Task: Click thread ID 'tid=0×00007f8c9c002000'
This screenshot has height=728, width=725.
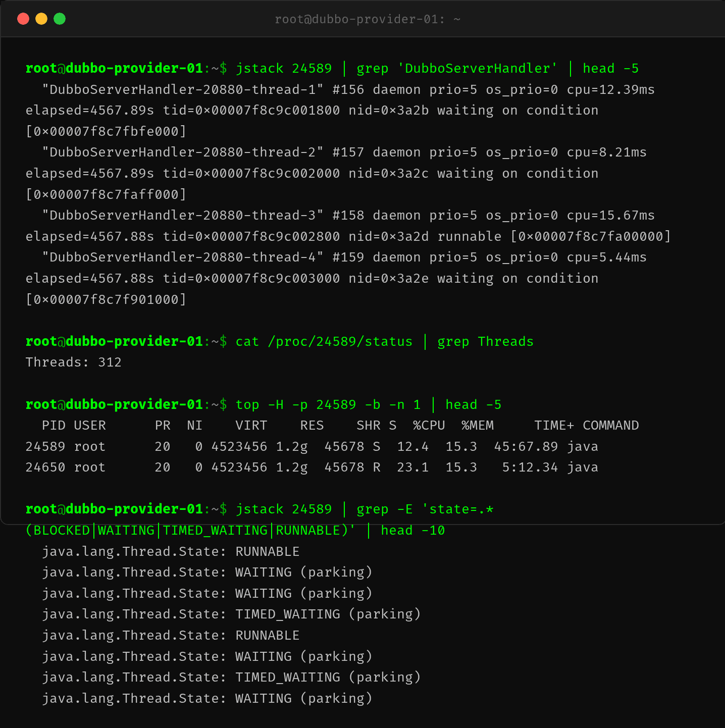Action: [x=251, y=173]
